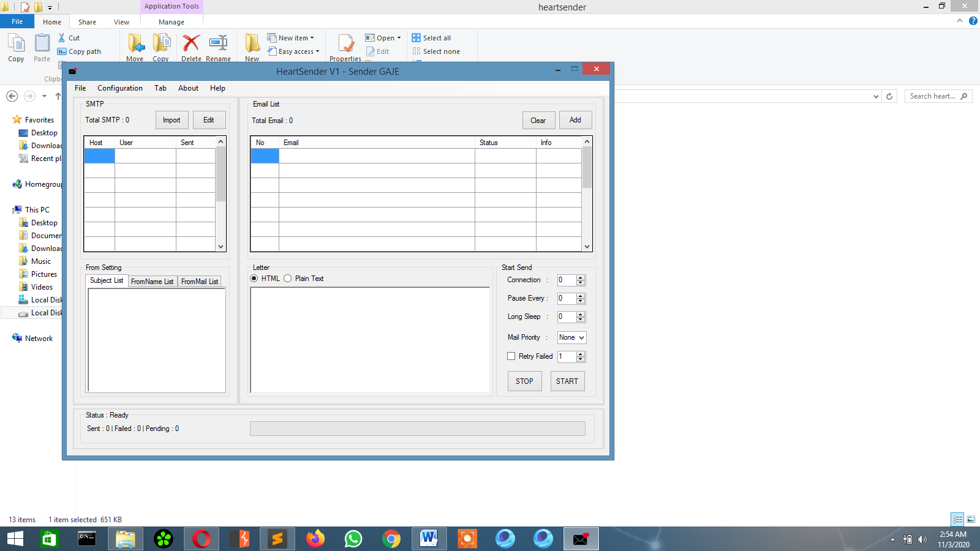Open the Delete icon in the ribbon

coord(191,46)
